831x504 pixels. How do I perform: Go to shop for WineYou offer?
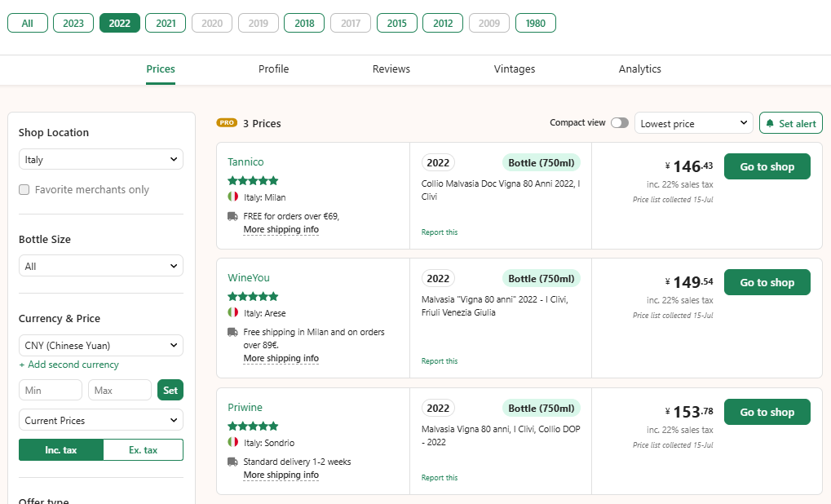(767, 282)
